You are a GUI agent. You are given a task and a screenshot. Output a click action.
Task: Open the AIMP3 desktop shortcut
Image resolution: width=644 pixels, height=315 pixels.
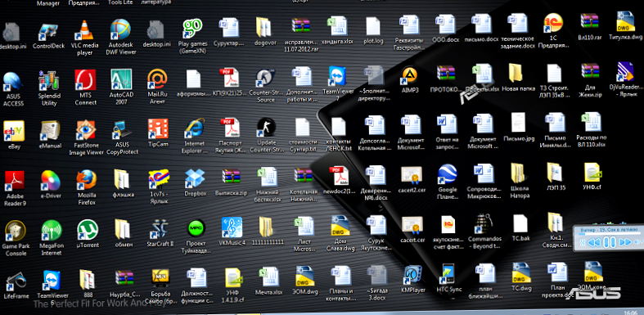tap(410, 79)
